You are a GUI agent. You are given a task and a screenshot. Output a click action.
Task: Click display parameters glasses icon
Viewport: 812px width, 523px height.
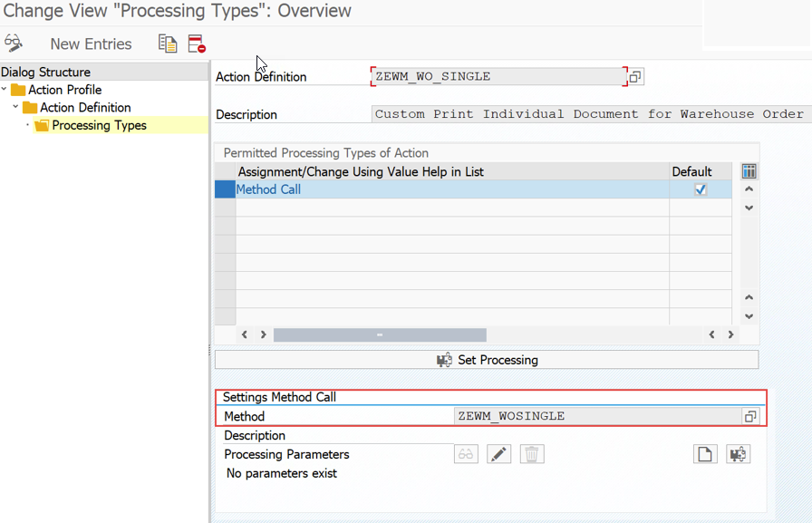[x=466, y=454]
